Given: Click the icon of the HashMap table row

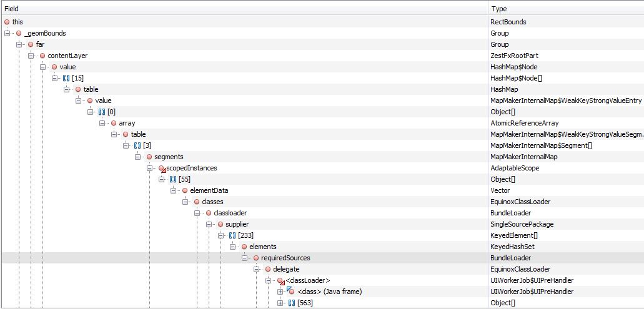Looking at the screenshot, I should pyautogui.click(x=78, y=89).
